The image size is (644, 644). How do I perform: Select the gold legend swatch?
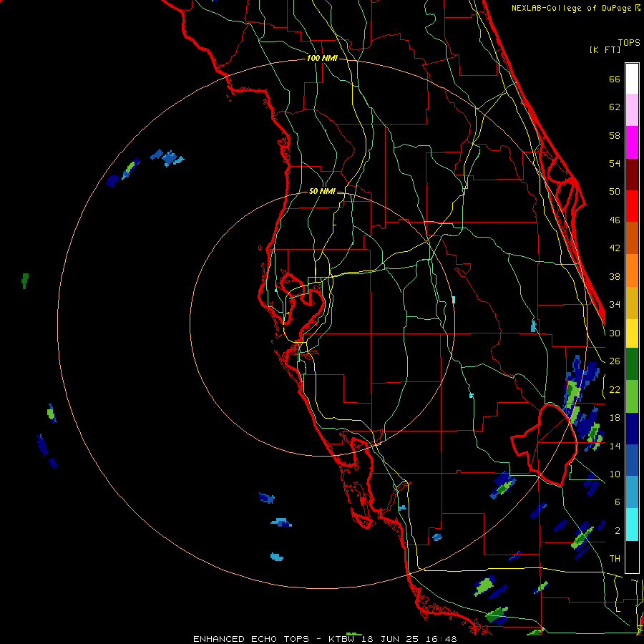(632, 303)
